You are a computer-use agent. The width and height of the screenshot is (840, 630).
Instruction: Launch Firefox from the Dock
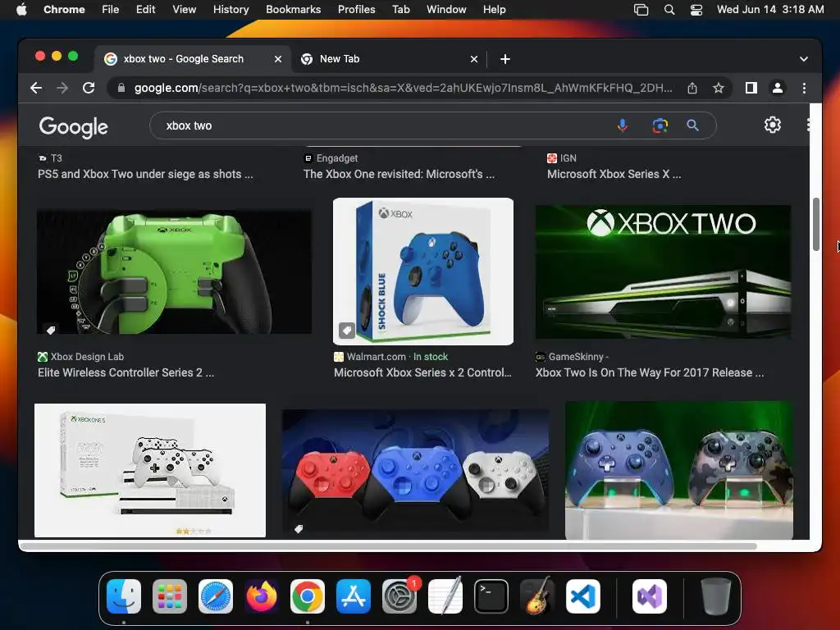click(262, 596)
